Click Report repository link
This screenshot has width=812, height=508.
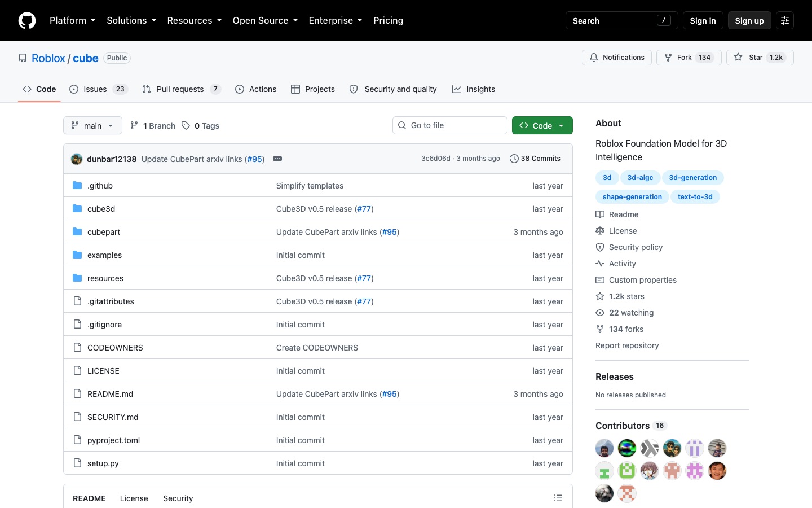627,345
